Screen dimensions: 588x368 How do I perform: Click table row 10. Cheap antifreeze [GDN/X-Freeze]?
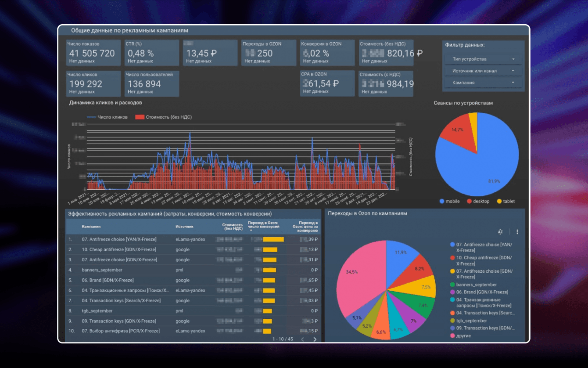click(193, 249)
